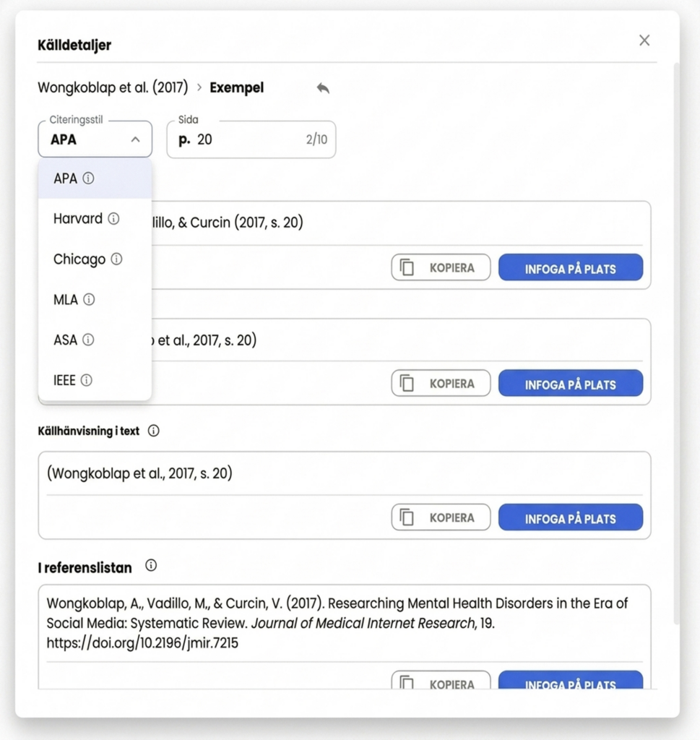Select APA from citation style list
Viewport: 700px width, 740px height.
coord(95,178)
